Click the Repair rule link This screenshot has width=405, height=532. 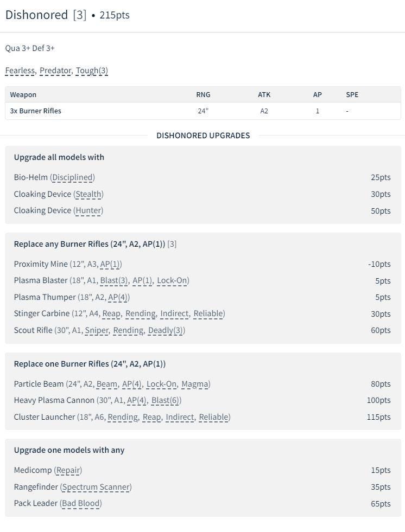[68, 470]
